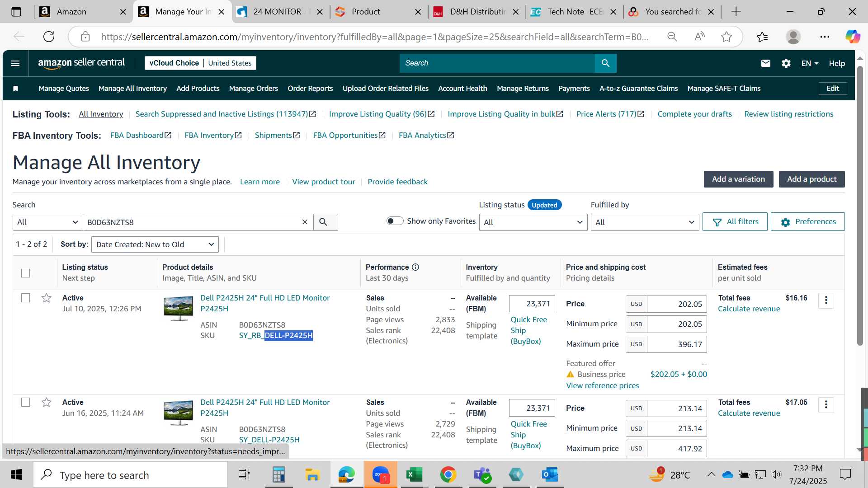The image size is (868, 488).
Task: Go to Manage Quotes in the nav bar
Action: (64, 89)
